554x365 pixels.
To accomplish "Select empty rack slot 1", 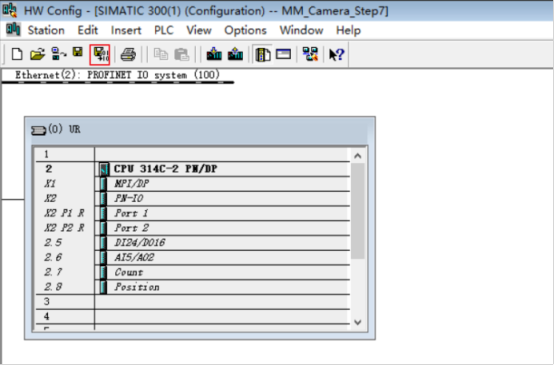I will 193,154.
